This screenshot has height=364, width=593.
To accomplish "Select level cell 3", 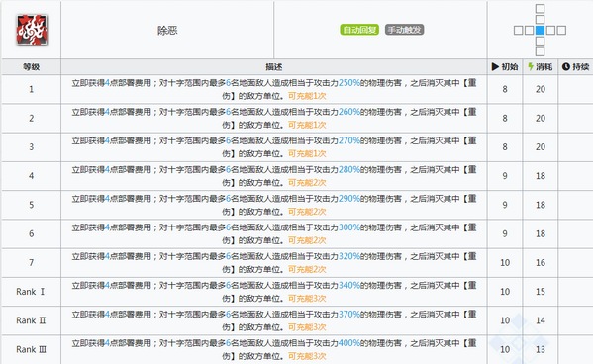I will 31,147.
